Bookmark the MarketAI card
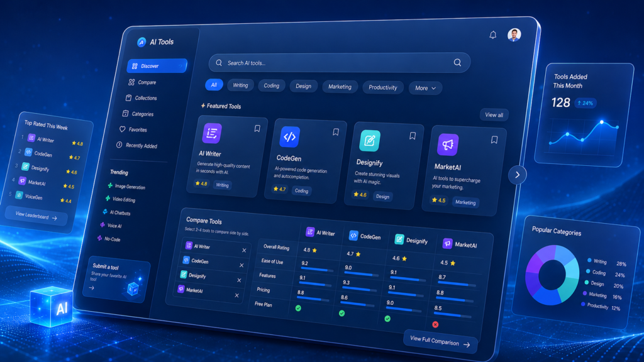Screen dimensions: 644x362 pyautogui.click(x=494, y=140)
